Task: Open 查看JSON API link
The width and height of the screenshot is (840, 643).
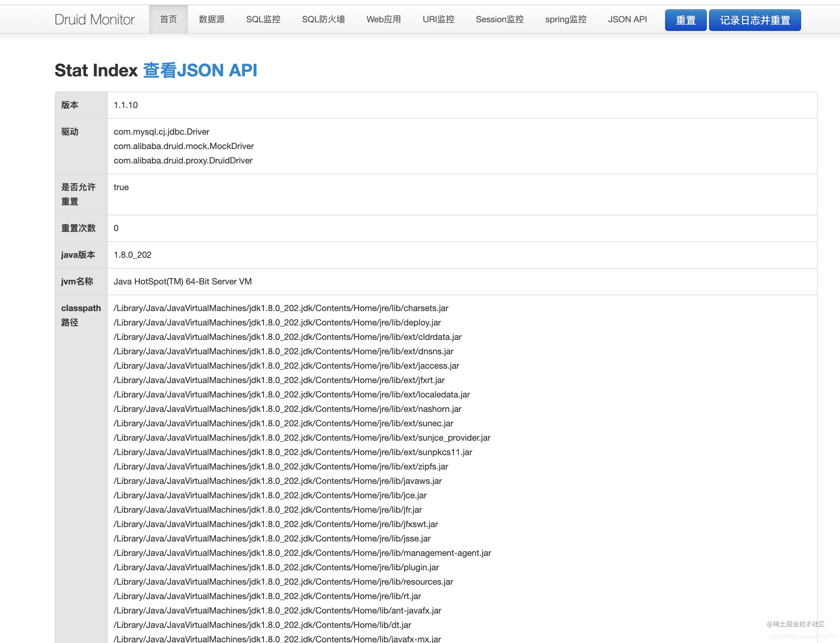Action: tap(200, 70)
